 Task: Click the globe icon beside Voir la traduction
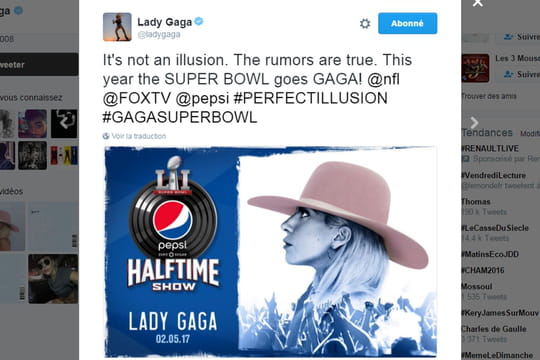106,136
